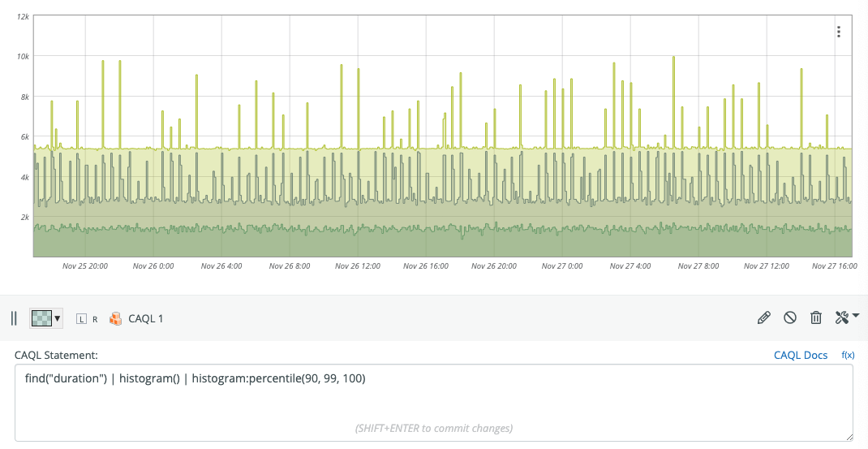Screen dimensions: 868x449
Task: Delete CAQL 1 with the trash icon
Action: click(x=816, y=317)
